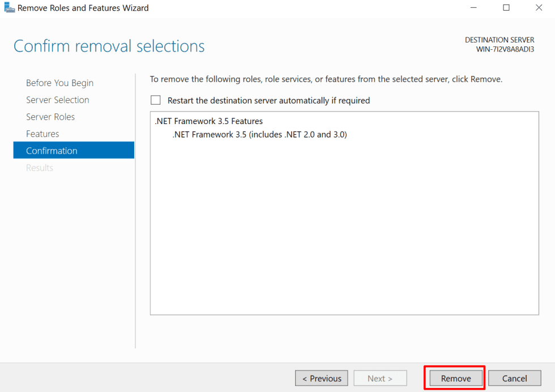Image resolution: width=555 pixels, height=392 pixels.
Task: Click the Previous button
Action: pos(322,378)
